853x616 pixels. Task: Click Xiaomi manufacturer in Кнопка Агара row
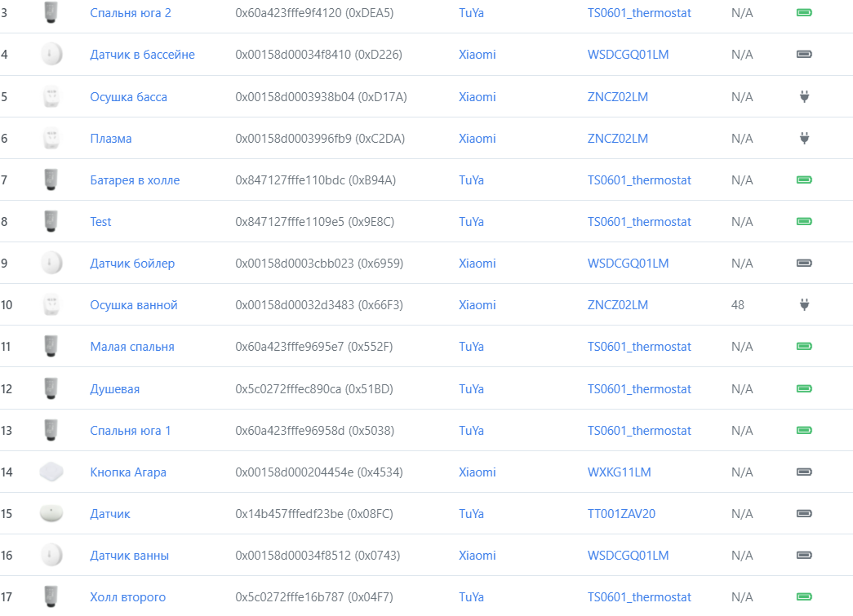coord(477,472)
